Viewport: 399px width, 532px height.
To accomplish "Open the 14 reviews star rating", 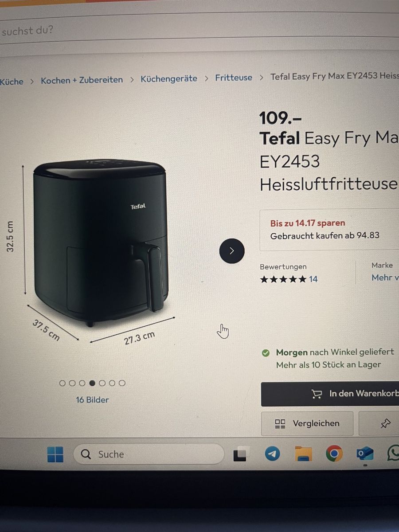I will (x=289, y=279).
